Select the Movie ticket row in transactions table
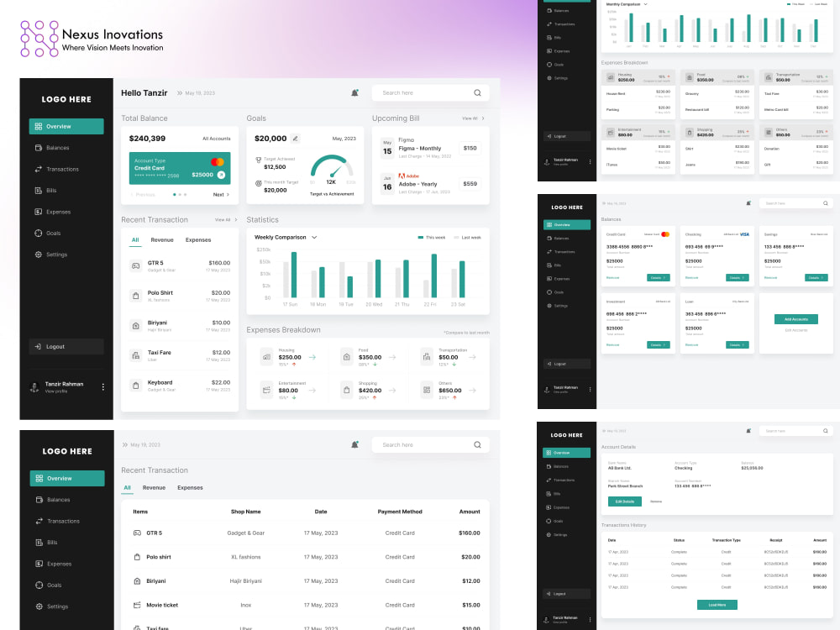Viewport: 840px width, 630px height. coord(306,606)
